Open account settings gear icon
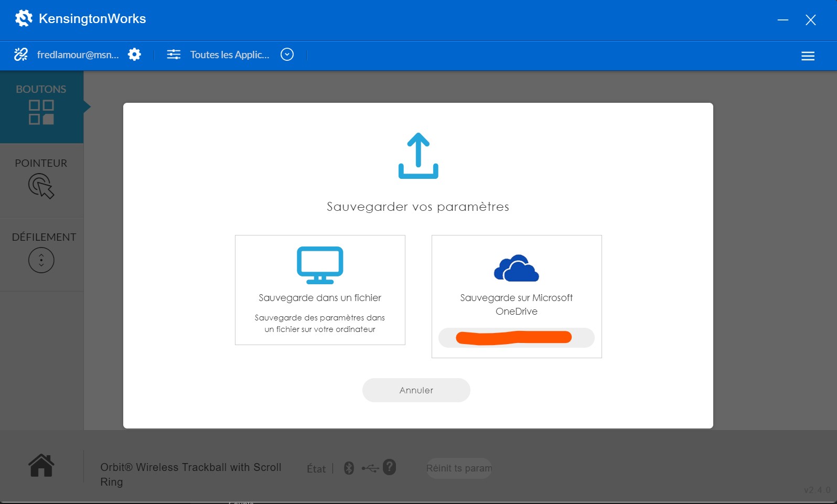The image size is (837, 504). tap(134, 55)
